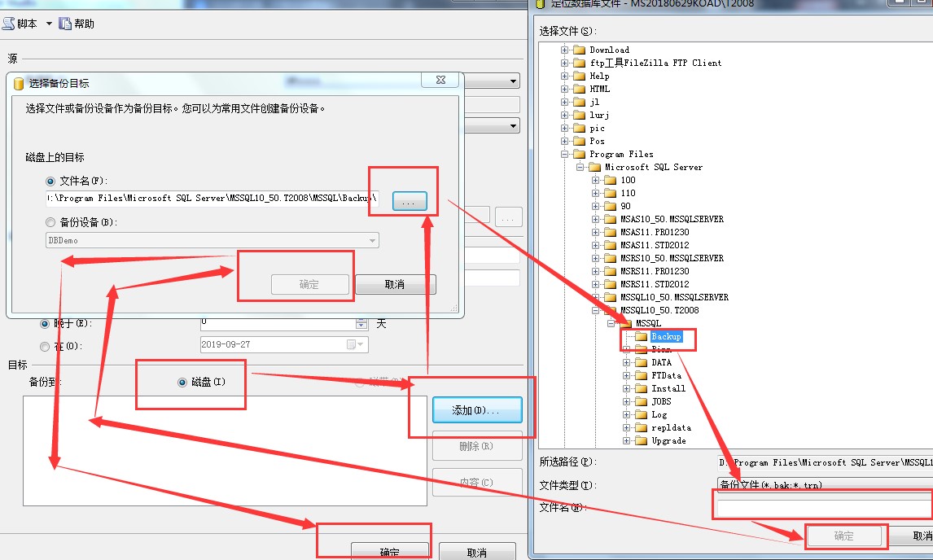Select the JOBS folder icon
The width and height of the screenshot is (933, 560).
(642, 402)
